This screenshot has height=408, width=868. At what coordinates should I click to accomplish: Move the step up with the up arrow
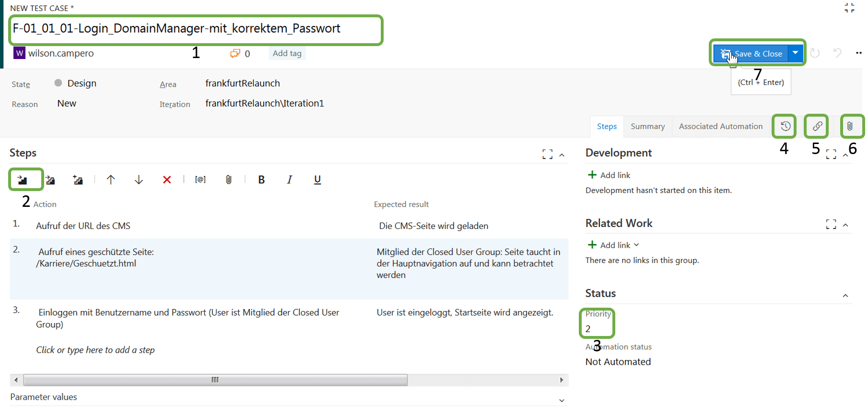[111, 180]
